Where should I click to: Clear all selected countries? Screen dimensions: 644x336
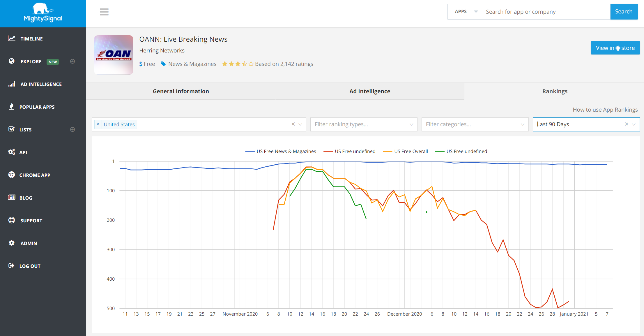click(293, 124)
